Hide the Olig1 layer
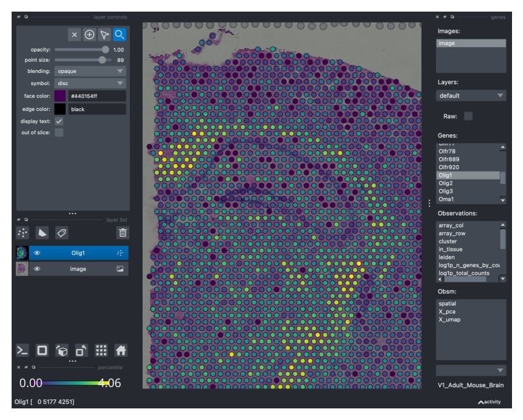Image resolution: width=523 pixels, height=420 pixels. (x=37, y=254)
